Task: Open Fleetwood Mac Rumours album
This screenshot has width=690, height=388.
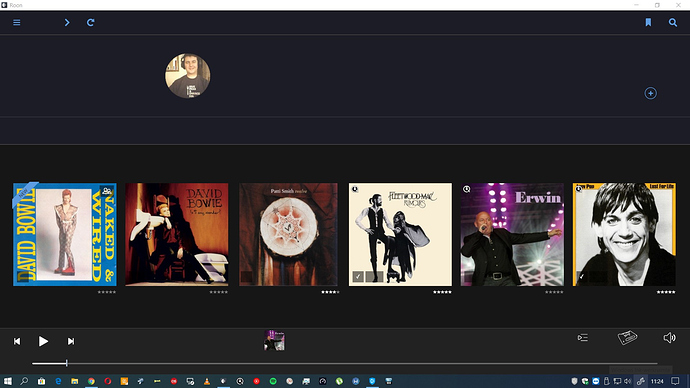Action: 400,234
